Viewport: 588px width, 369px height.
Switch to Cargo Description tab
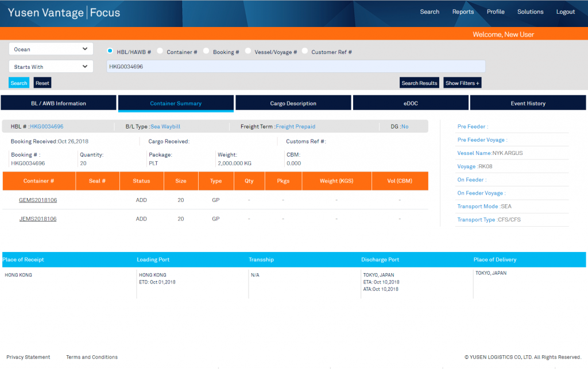click(x=293, y=103)
